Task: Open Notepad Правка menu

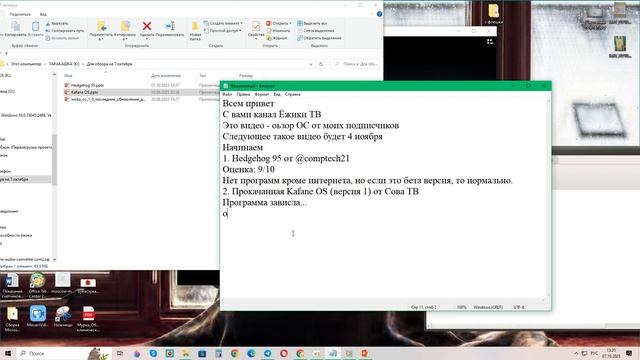Action: coord(243,94)
